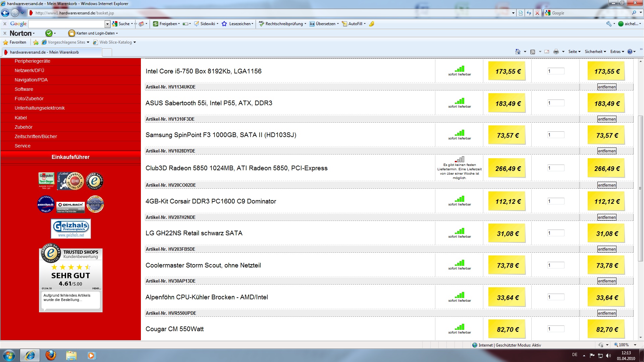644x362 pixels.
Task: Click the page's vertical scrollbar thumb
Action: (x=640, y=188)
